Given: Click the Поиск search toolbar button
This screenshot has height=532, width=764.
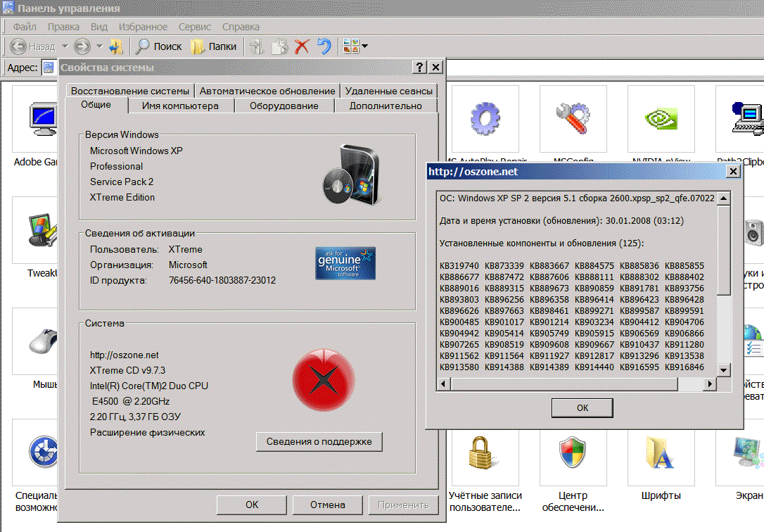Looking at the screenshot, I should point(159,47).
